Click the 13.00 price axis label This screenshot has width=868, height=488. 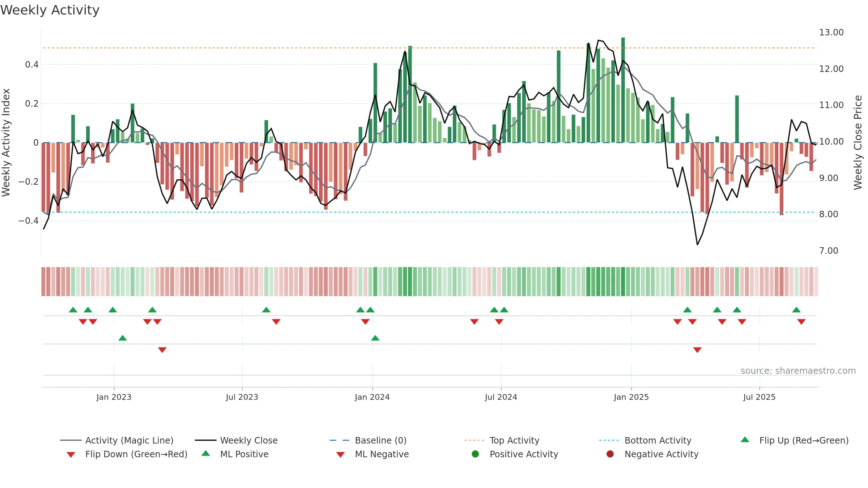[831, 33]
